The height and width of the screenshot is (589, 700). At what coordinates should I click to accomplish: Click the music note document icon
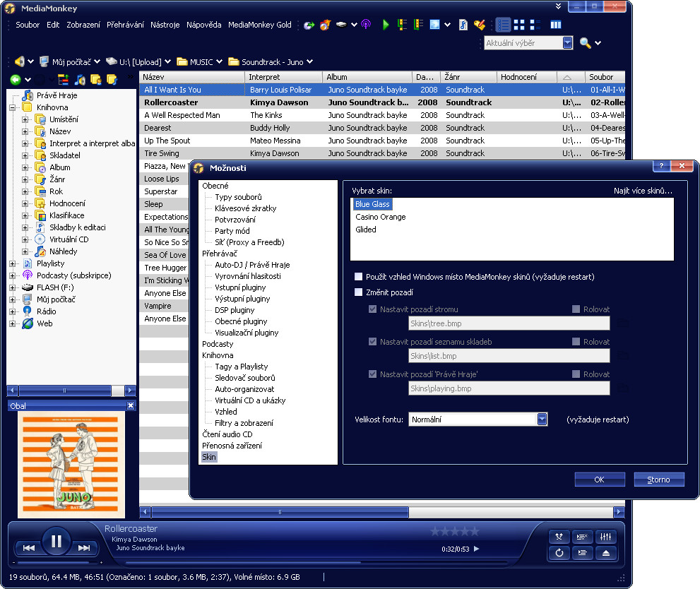point(463,25)
